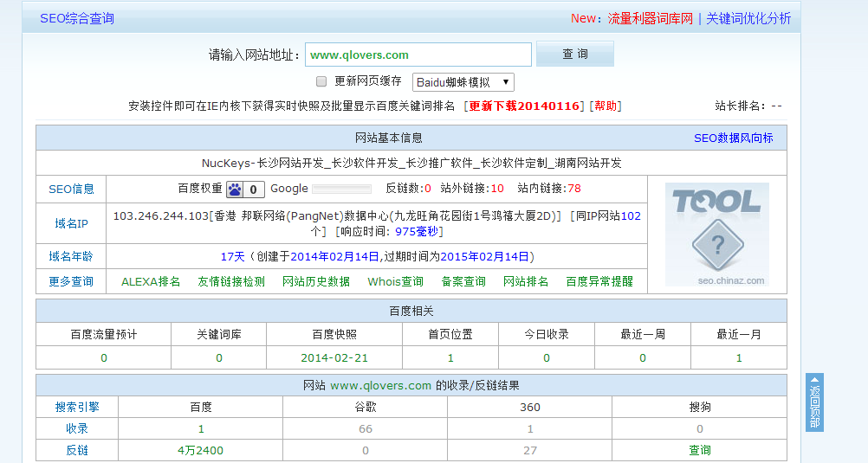
Task: Click the website address input field
Action: (418, 55)
